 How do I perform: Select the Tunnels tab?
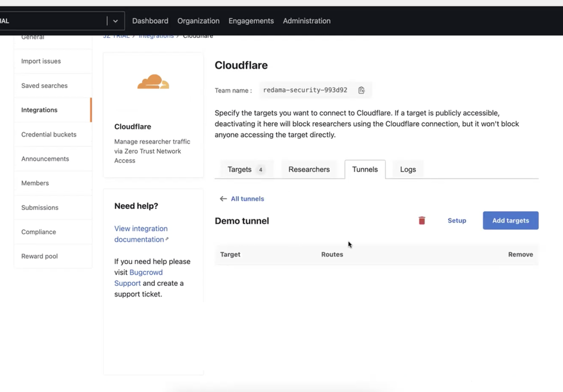(365, 169)
